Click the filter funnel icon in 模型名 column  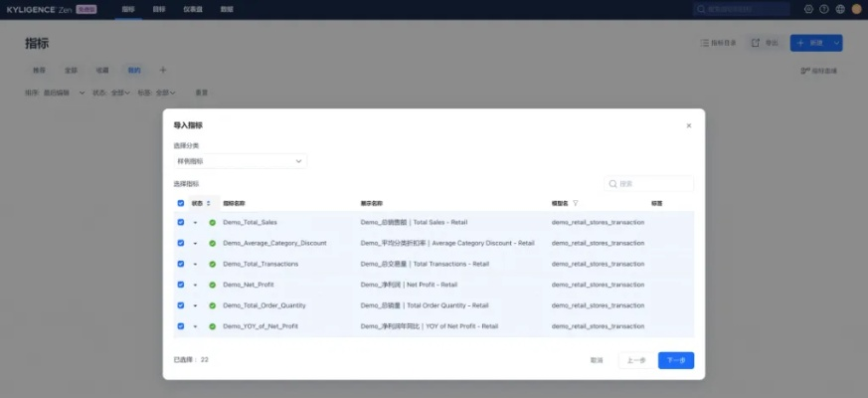point(576,203)
